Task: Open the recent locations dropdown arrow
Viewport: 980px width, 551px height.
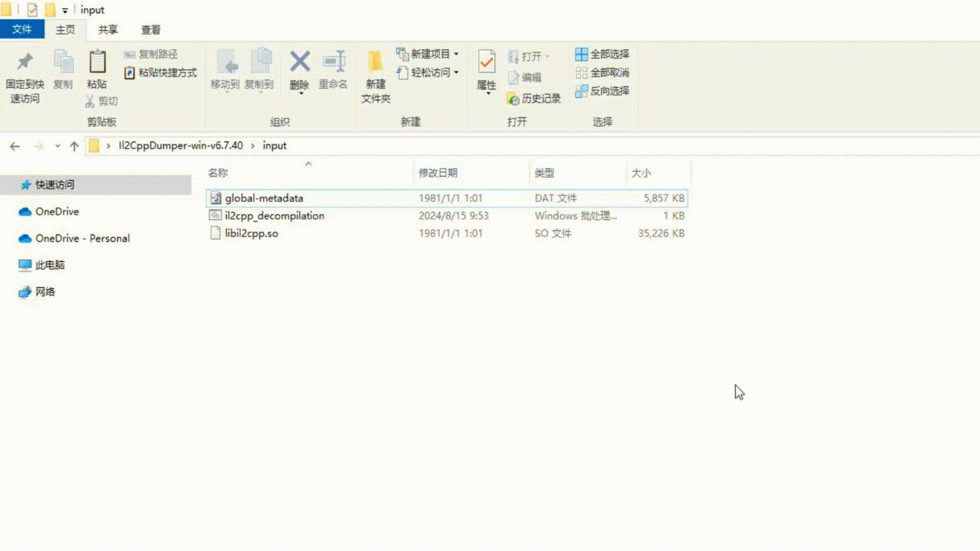Action: (x=58, y=146)
